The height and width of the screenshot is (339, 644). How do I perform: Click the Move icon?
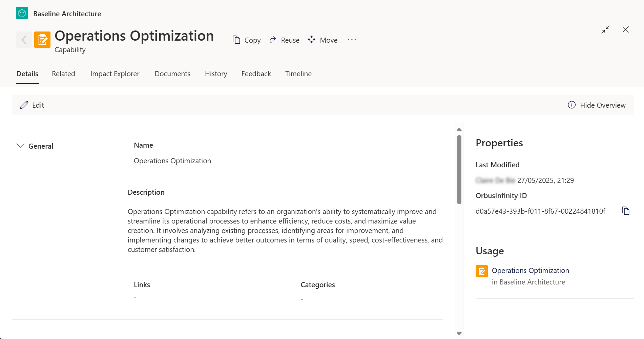pyautogui.click(x=312, y=40)
